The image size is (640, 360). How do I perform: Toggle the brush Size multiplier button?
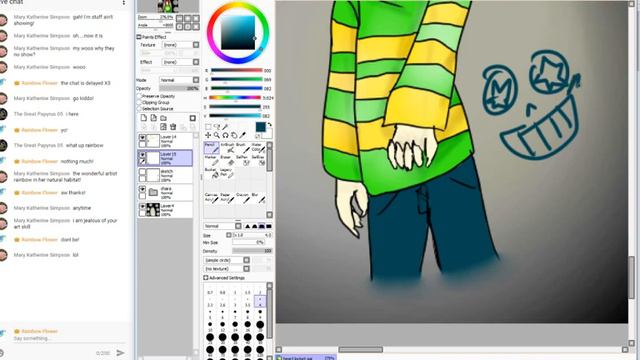pyautogui.click(x=229, y=235)
